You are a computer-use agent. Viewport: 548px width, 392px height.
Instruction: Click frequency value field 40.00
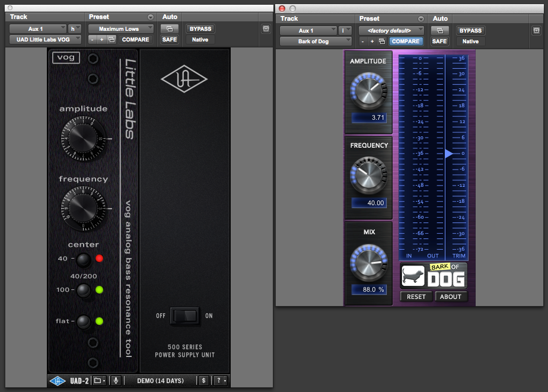(x=369, y=203)
